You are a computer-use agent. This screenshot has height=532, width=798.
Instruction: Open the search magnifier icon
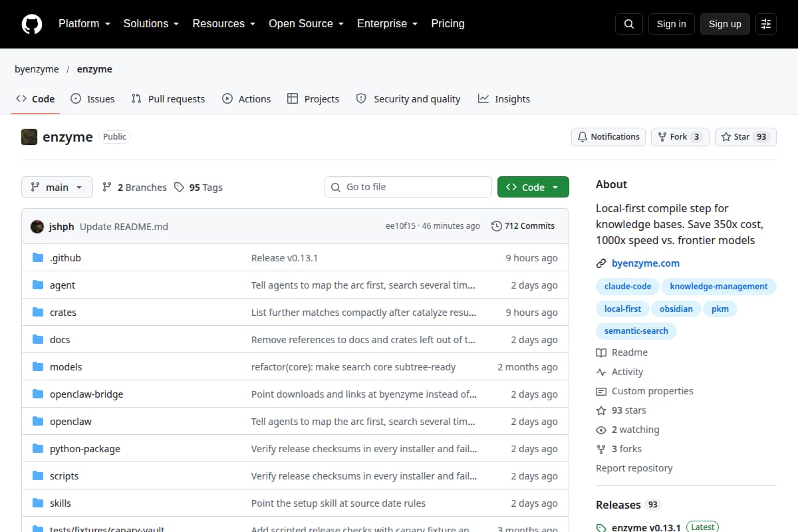[628, 24]
